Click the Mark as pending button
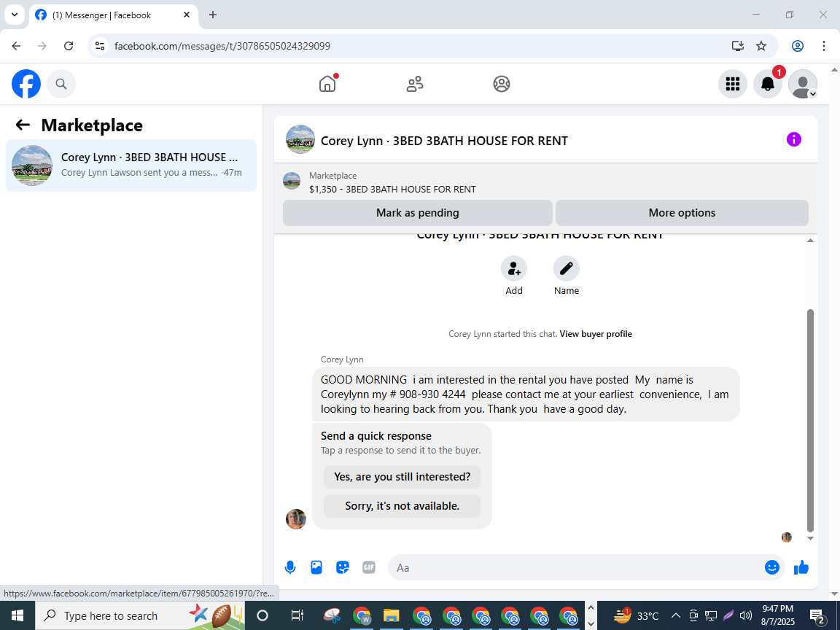840x630 pixels. coord(417,213)
